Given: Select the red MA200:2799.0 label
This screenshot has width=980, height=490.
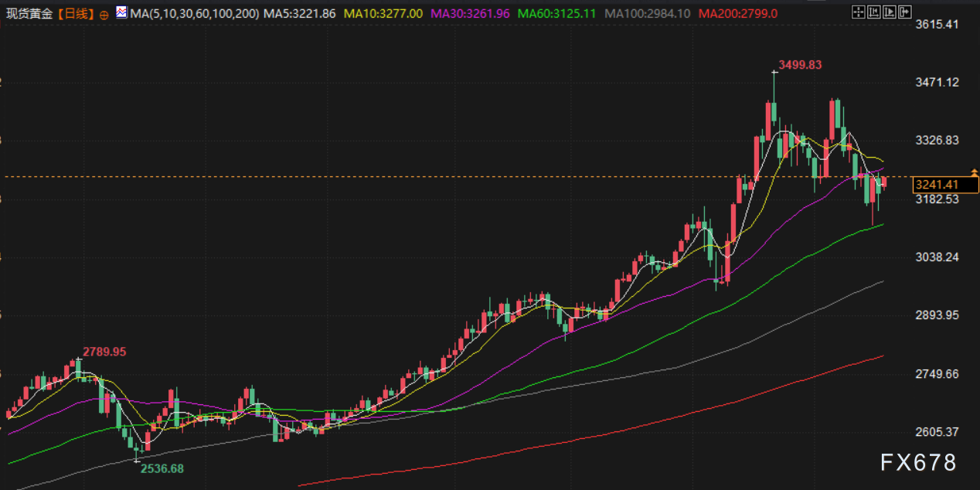Looking at the screenshot, I should (x=737, y=14).
